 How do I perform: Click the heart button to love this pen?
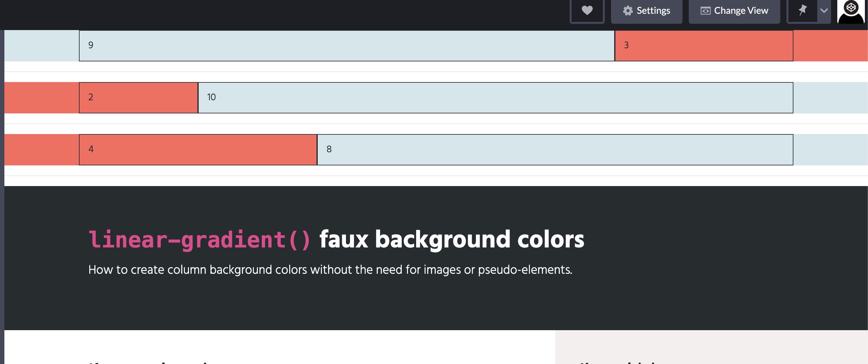[587, 11]
